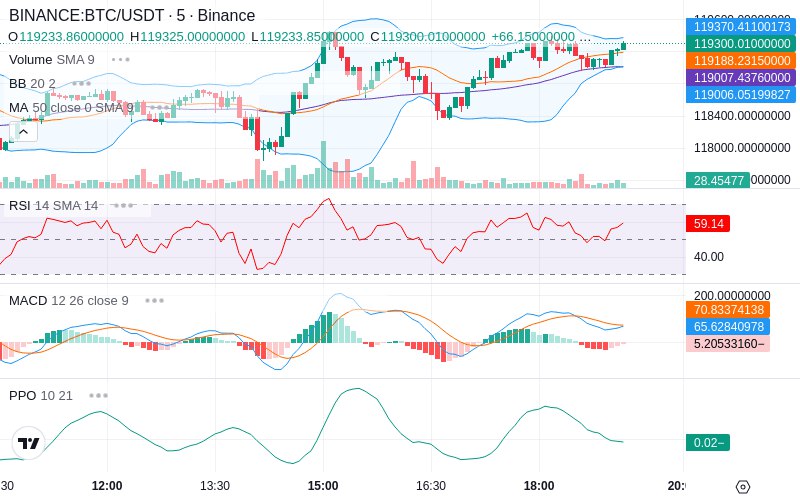Image resolution: width=800 pixels, height=500 pixels.
Task: Click the 15:00 time axis label
Action: (323, 485)
